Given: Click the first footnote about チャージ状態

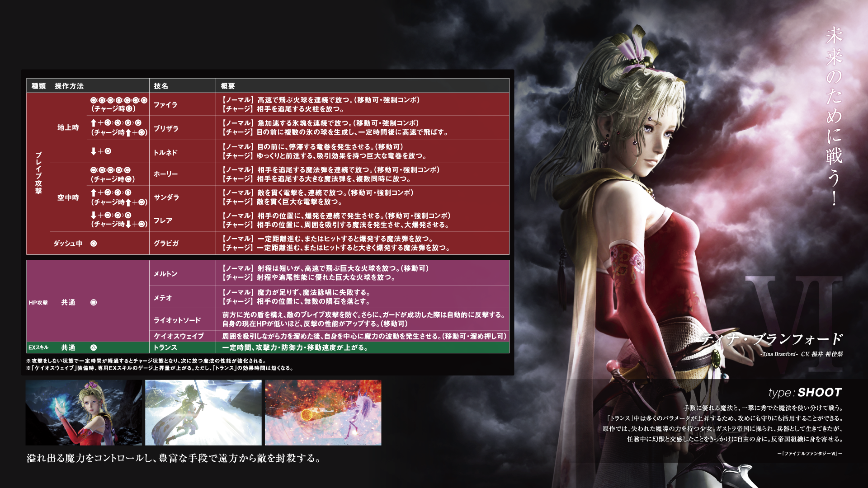Looking at the screenshot, I should tap(146, 361).
